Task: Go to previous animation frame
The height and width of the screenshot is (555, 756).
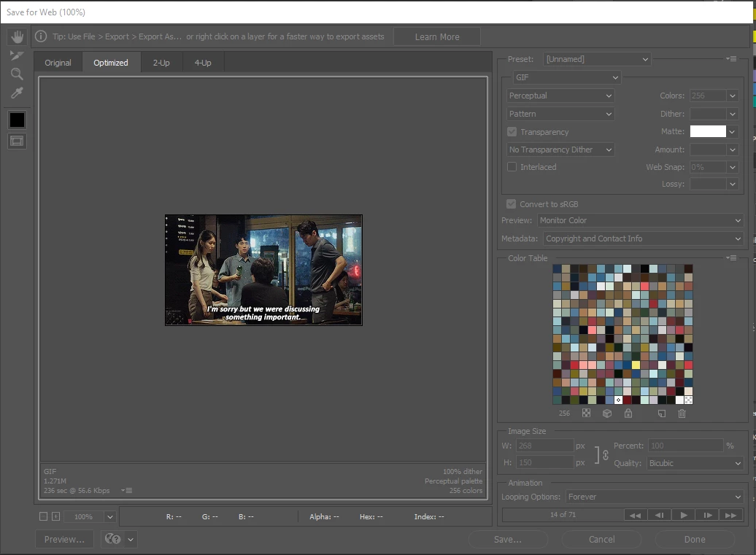Action: tap(659, 515)
